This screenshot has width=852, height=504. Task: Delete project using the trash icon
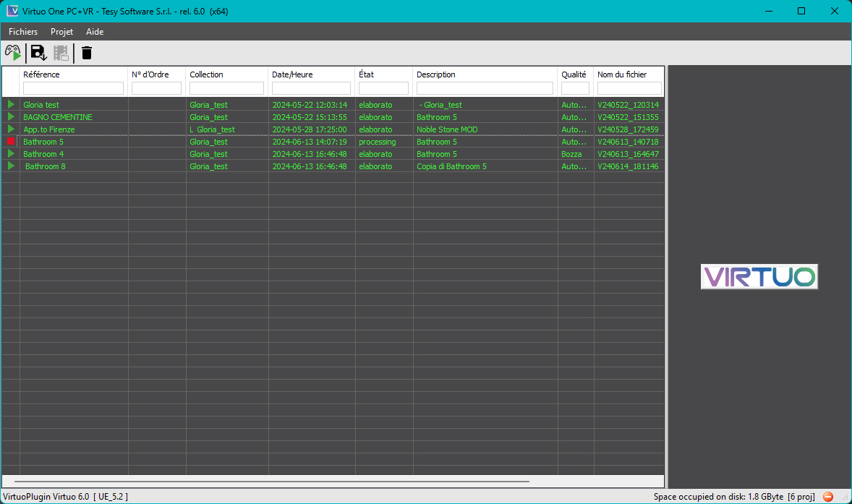pos(86,53)
